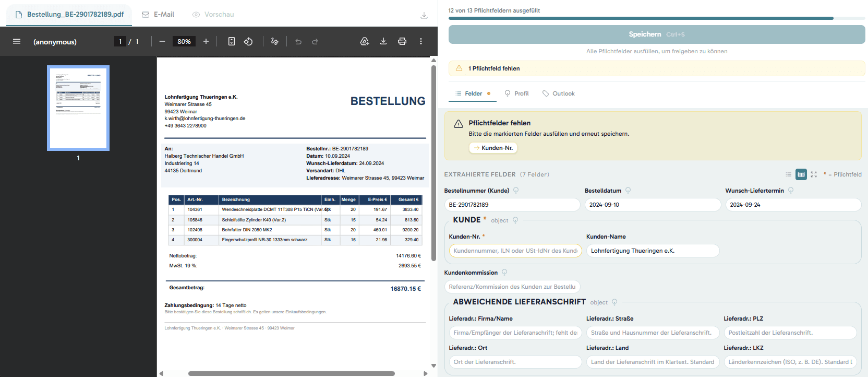
Task: Show hint for Abweichende Lieferanschrift object
Action: click(x=614, y=302)
